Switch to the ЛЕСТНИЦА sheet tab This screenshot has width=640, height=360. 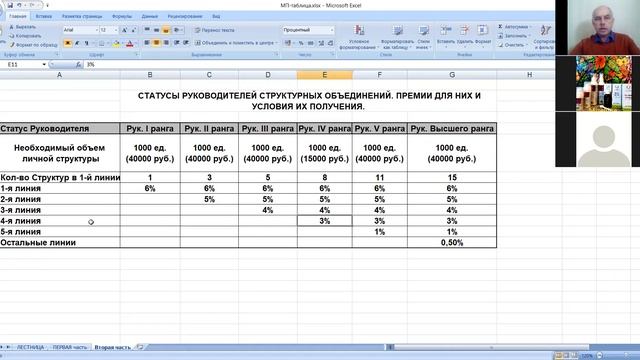30,347
